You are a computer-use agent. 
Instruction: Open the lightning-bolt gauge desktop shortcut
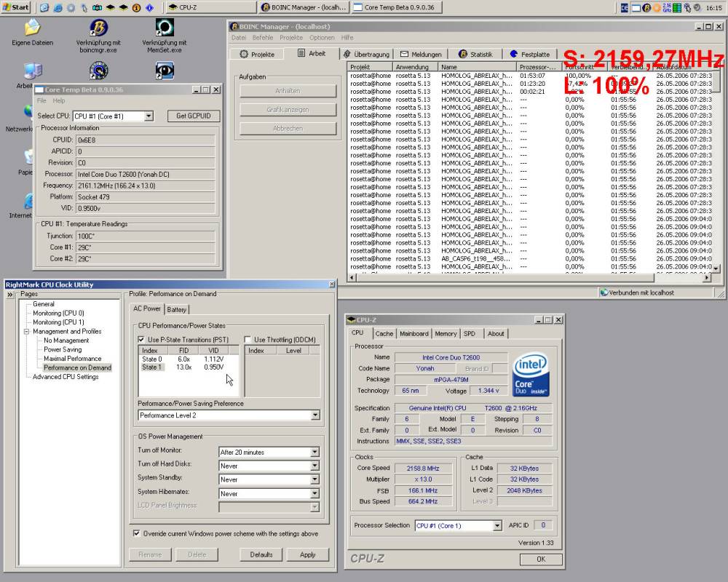(x=98, y=71)
